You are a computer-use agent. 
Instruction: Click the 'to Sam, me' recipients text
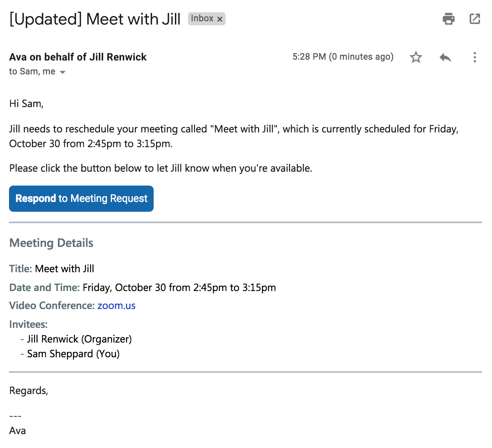(32, 72)
